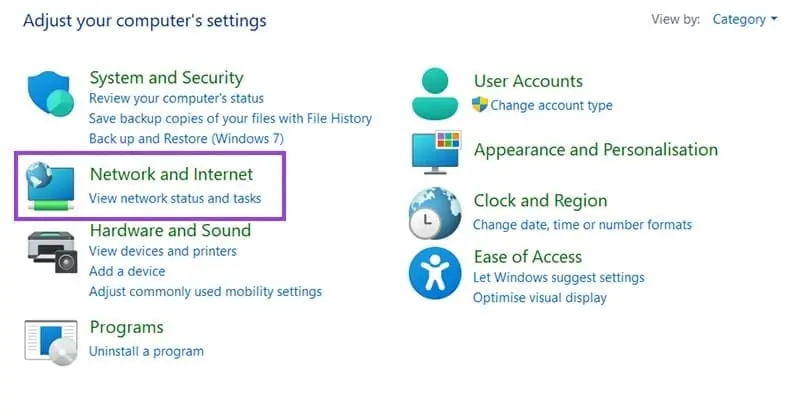Viewport: 800px width, 419px height.
Task: Open Save backup copies with File History
Action: tap(230, 118)
